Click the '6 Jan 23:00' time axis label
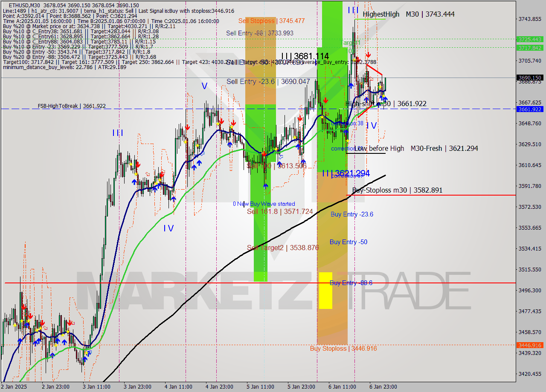This screenshot has height=392, width=546. tap(383, 387)
